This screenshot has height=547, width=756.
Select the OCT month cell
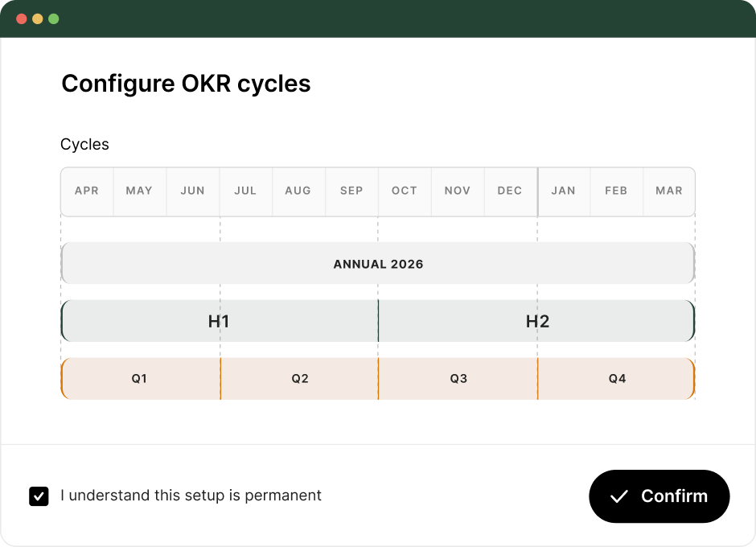(405, 191)
